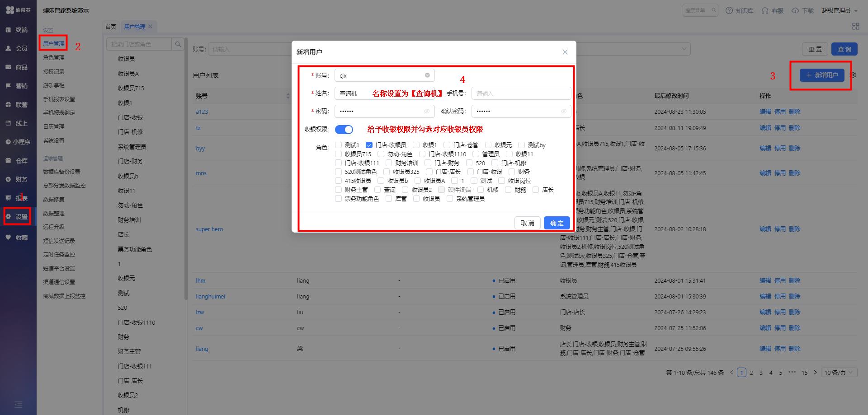Open the 商品 sidebar section
The height and width of the screenshot is (415, 868).
17,67
